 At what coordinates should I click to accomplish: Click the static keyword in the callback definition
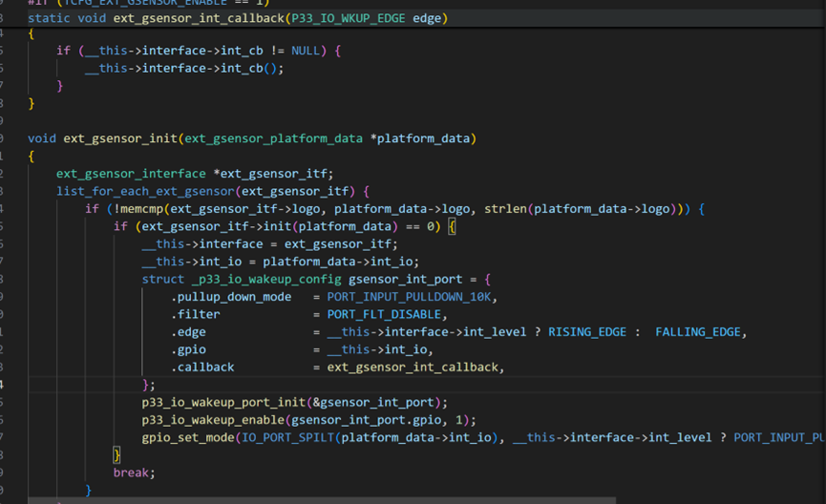(x=49, y=18)
